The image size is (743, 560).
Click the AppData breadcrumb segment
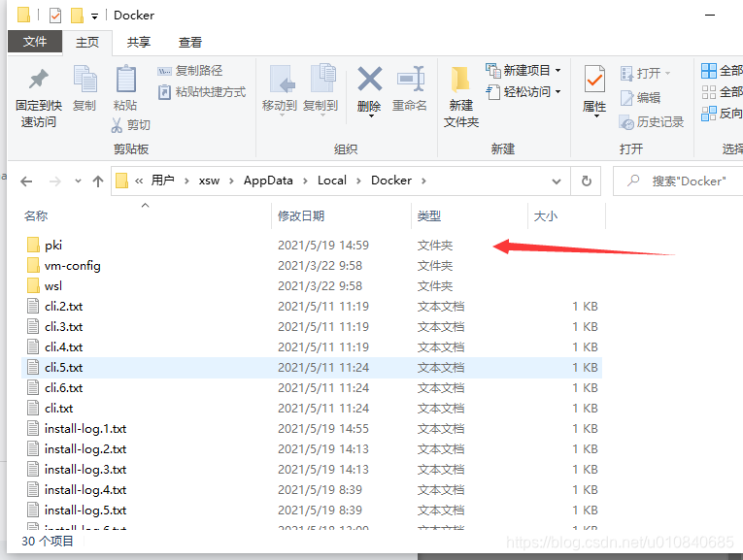tap(268, 181)
